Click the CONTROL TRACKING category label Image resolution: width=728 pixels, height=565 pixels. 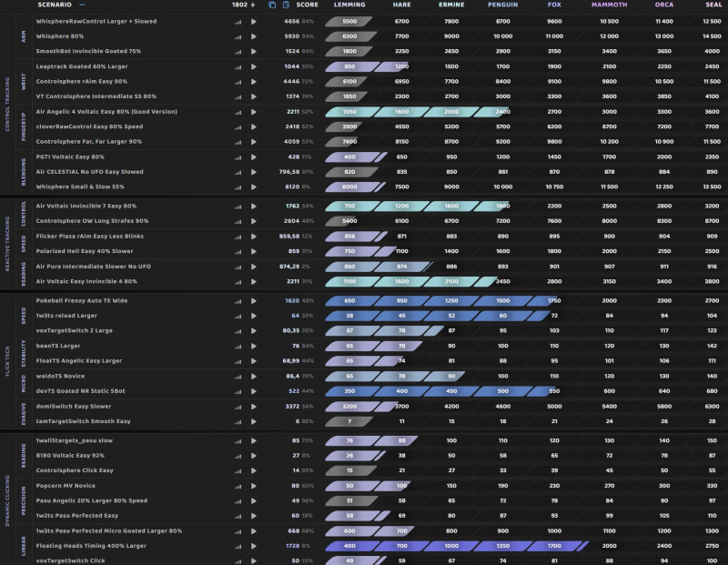coord(7,104)
